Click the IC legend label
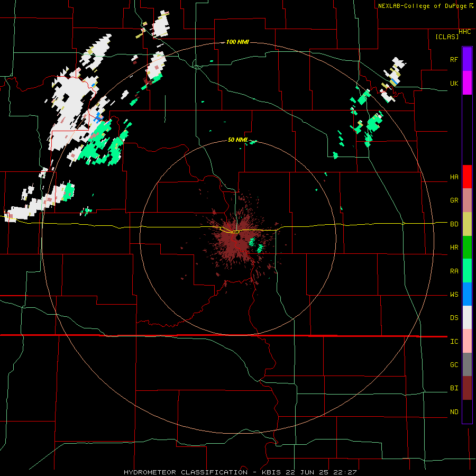476x476 pixels. [454, 342]
